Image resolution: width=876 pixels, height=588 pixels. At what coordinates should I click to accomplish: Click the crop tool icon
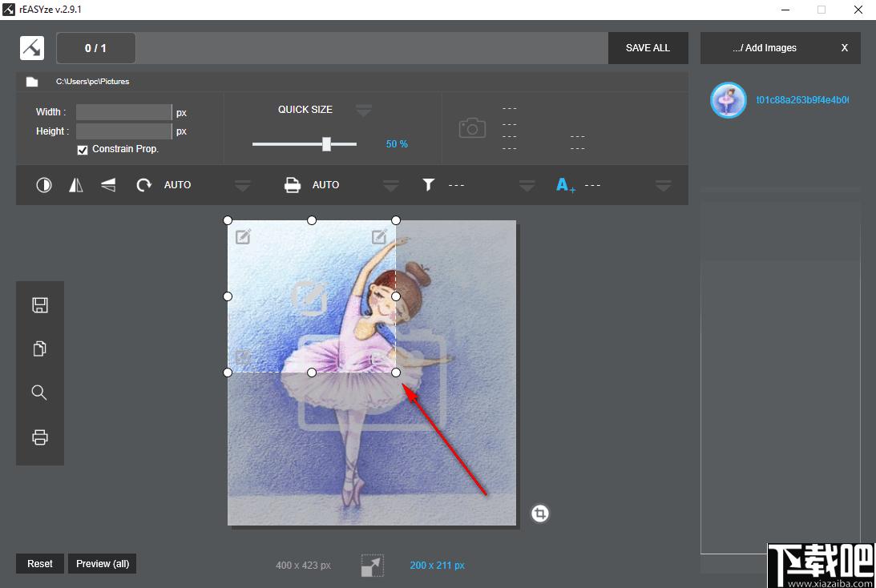point(539,513)
